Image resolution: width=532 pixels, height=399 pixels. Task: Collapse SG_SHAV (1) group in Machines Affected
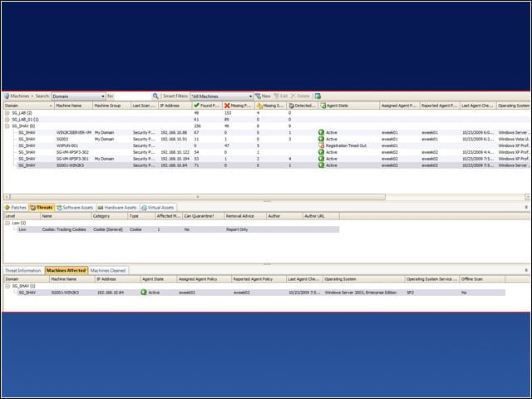click(7, 286)
